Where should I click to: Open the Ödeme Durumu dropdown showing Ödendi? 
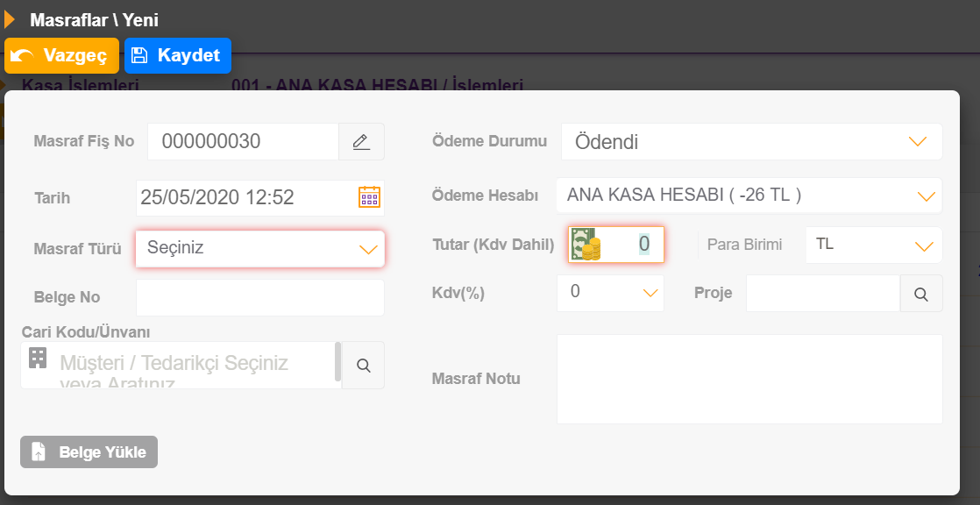click(751, 142)
